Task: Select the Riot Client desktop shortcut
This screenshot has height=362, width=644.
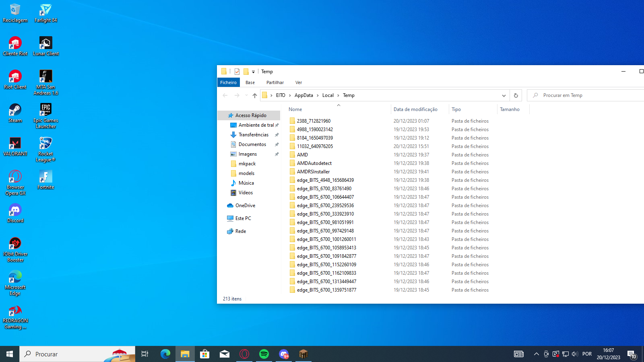Action: (15, 80)
